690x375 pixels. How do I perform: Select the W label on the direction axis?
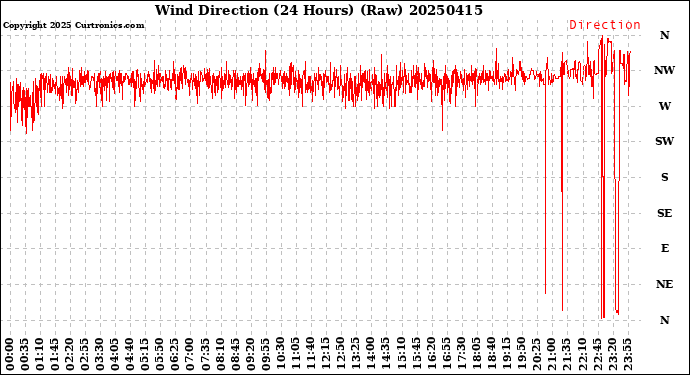664,106
